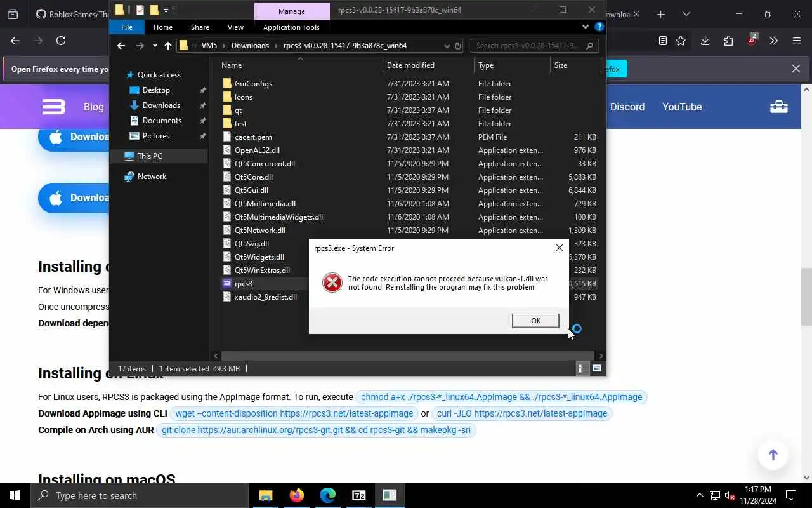Open Firefox extensions puzzle icon
The image size is (812, 508).
pos(728,41)
